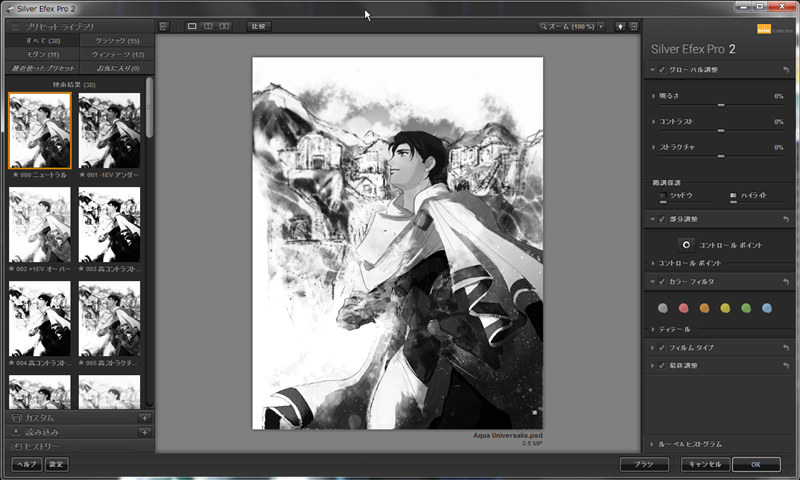800x480 pixels.
Task: Adjust the ストラクチャ slider handle
Action: (x=721, y=156)
